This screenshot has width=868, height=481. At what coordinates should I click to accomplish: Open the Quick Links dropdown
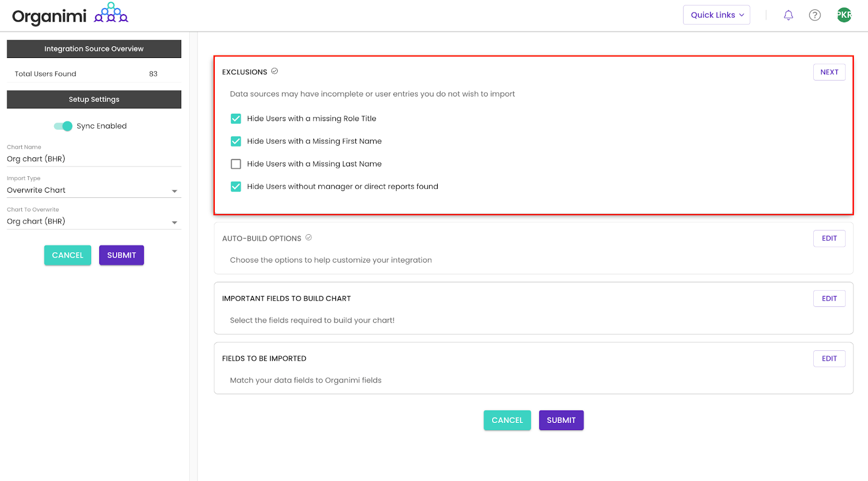(717, 15)
